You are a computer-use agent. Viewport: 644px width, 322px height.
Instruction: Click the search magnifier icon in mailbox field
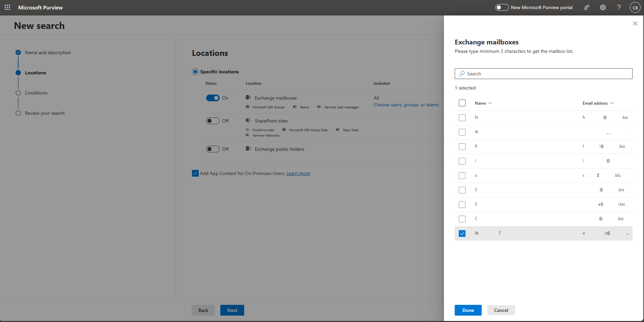click(x=462, y=74)
